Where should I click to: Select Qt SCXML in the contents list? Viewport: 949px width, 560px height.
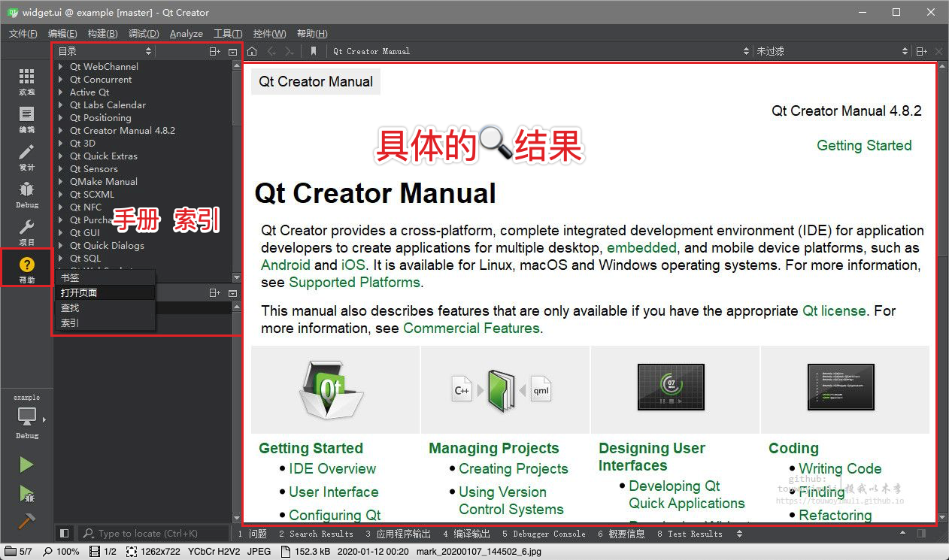click(x=92, y=195)
